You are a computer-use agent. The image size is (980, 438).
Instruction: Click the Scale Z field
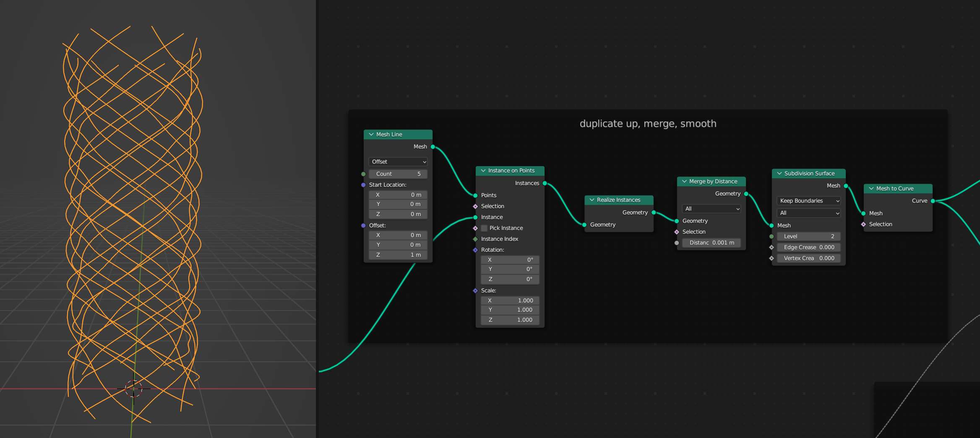[510, 320]
